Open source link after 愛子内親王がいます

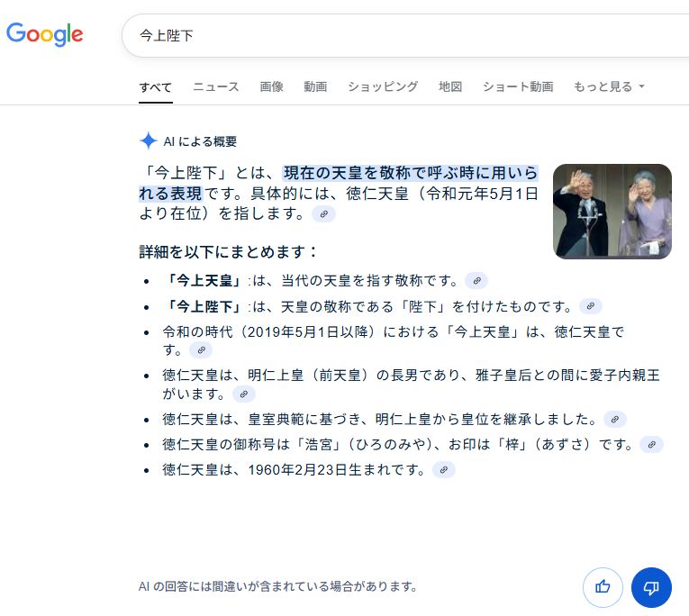click(x=244, y=394)
